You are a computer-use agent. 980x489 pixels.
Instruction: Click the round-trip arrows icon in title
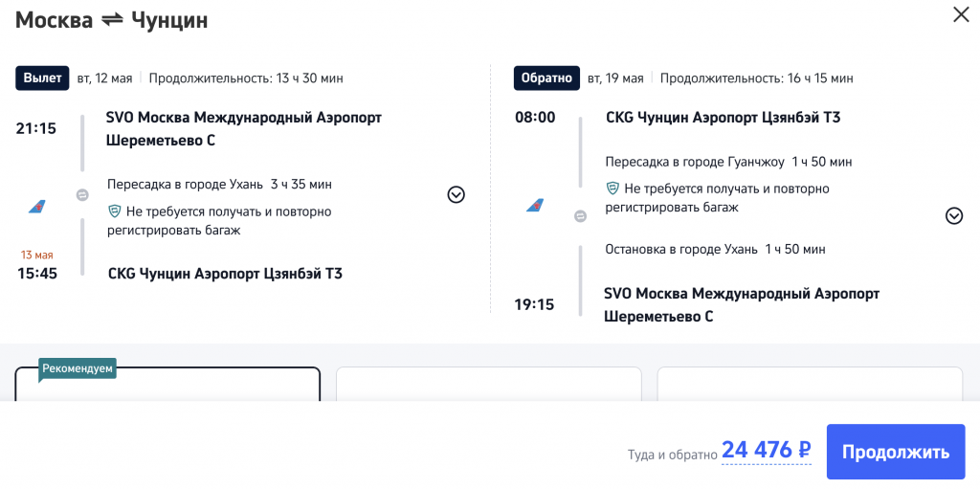113,20
